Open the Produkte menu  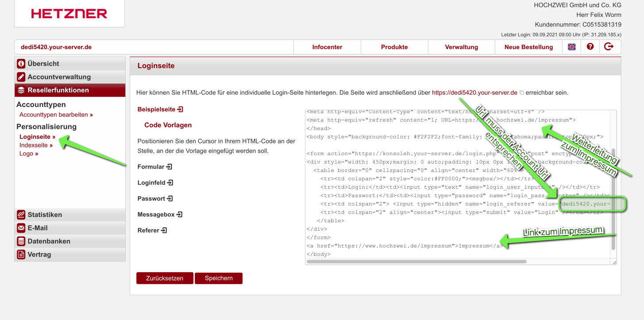[394, 47]
